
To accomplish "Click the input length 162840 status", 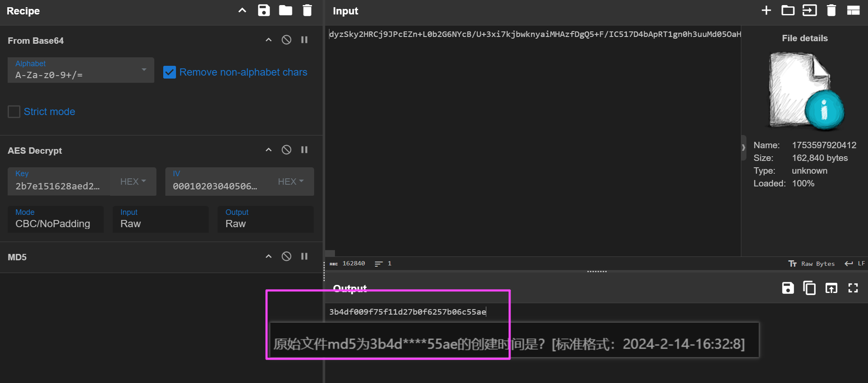I will 348,264.
